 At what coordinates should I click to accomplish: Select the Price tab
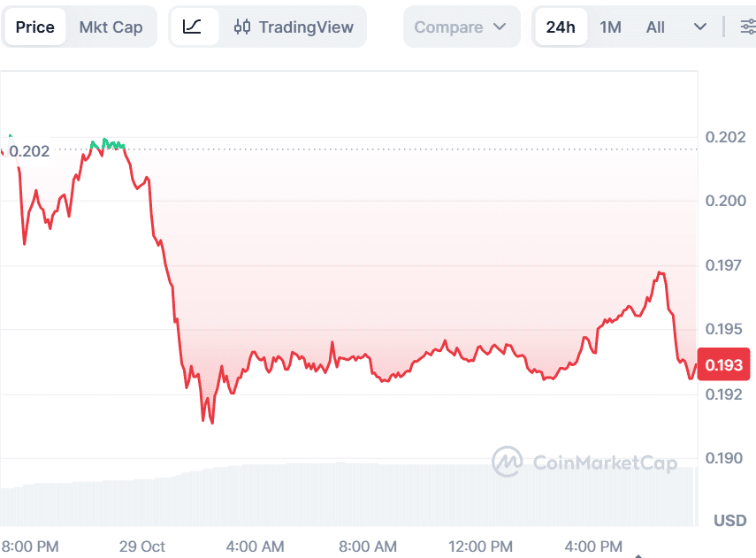(x=35, y=27)
